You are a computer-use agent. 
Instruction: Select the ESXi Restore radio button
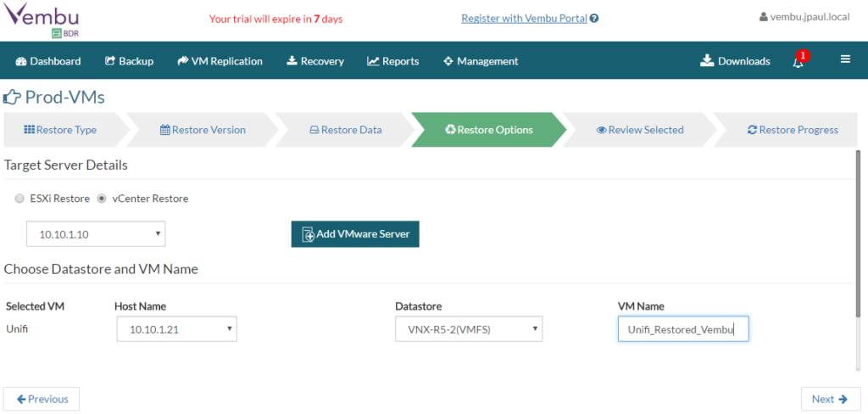pos(19,199)
